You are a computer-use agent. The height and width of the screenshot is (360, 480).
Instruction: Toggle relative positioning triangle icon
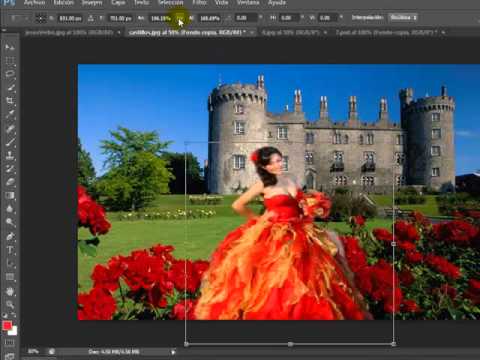tap(91, 18)
